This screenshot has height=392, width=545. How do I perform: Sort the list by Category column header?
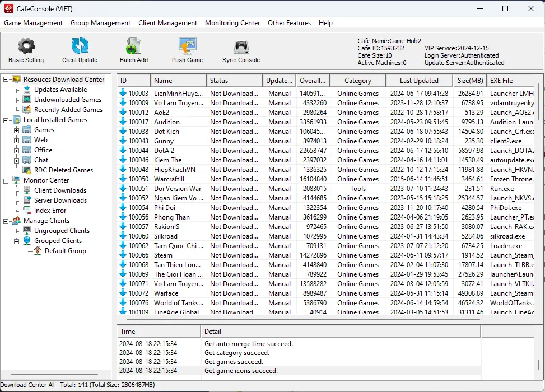[x=357, y=81]
